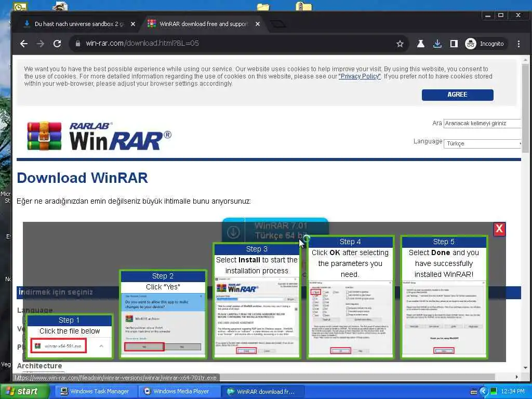Click the page scrollbar up arrow
This screenshot has width=532, height=399.
click(x=525, y=60)
